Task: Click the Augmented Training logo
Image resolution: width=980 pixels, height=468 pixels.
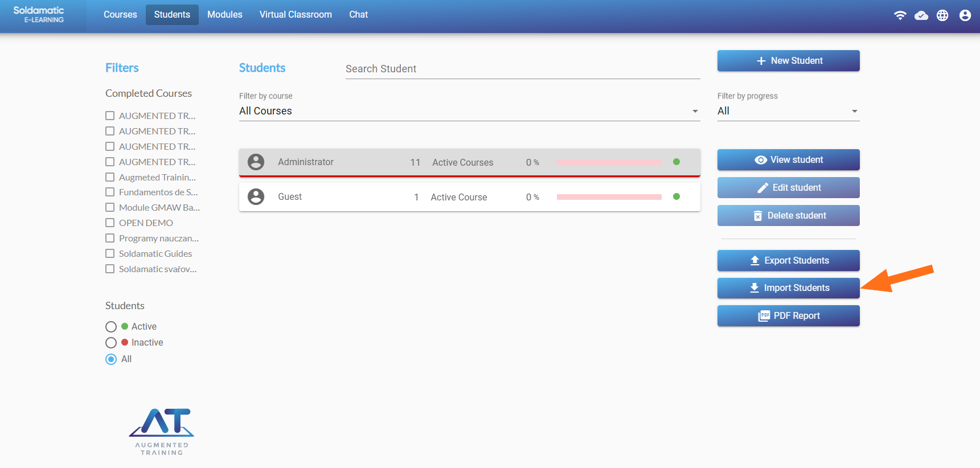Action: coord(162,431)
